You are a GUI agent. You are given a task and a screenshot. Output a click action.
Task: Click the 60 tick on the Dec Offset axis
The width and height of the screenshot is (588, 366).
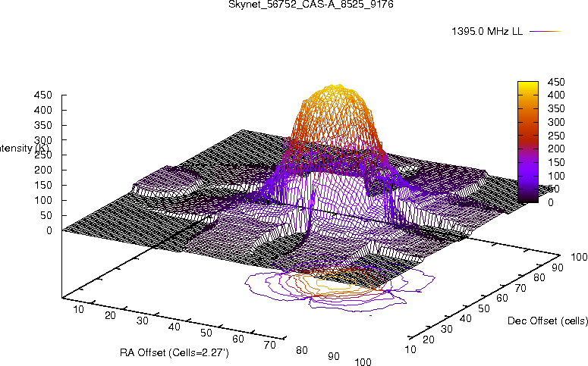coord(502,299)
